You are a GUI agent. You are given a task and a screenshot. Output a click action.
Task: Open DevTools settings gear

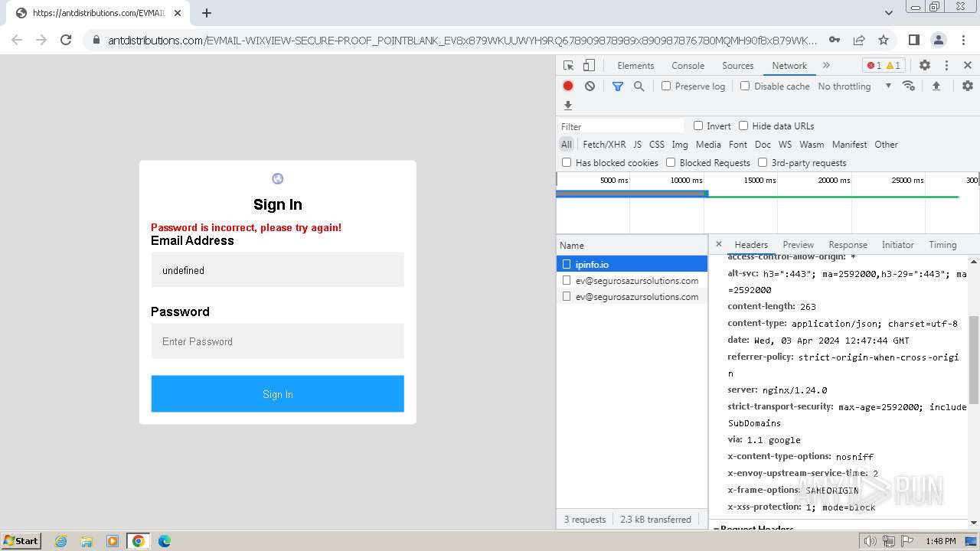tap(925, 66)
